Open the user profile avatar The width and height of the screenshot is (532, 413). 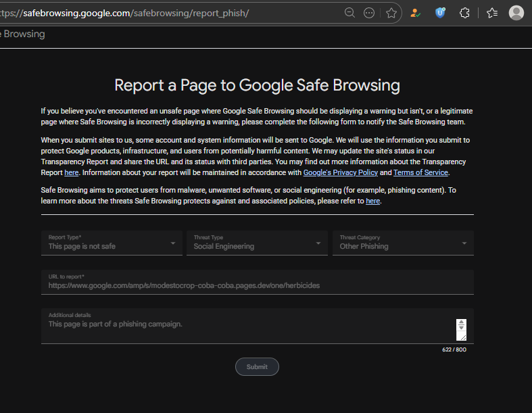516,13
